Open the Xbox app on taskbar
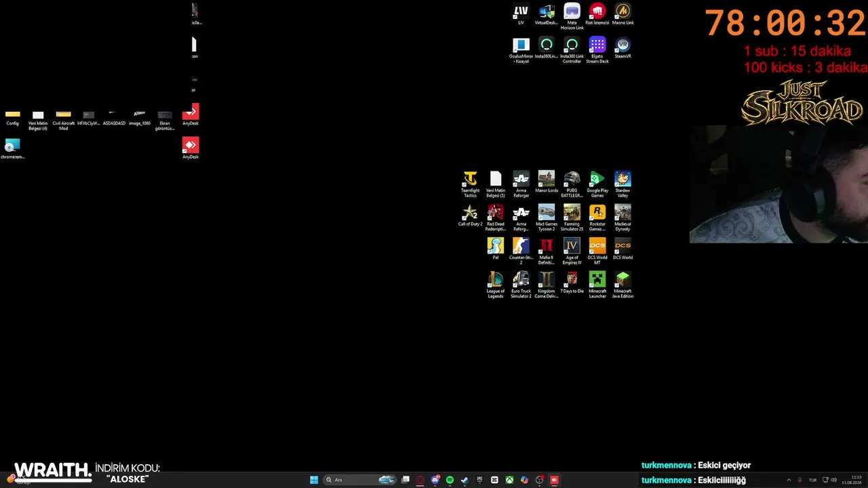868x488 pixels. point(509,480)
